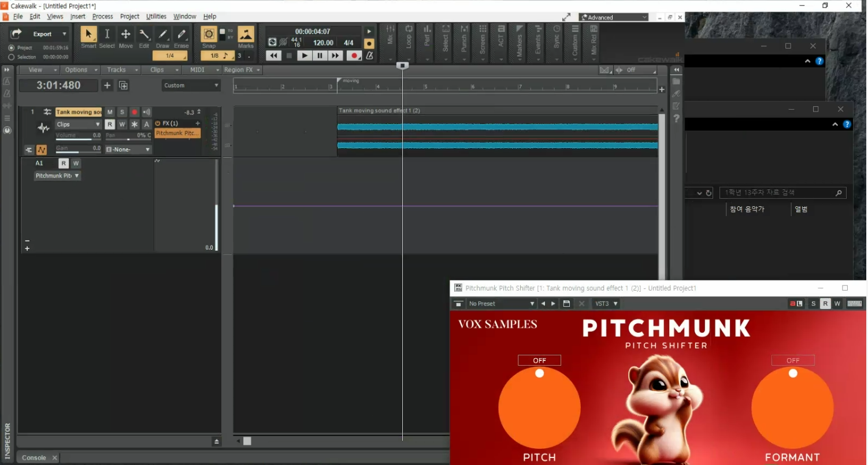Add automation lane with plus icon

coord(27,249)
